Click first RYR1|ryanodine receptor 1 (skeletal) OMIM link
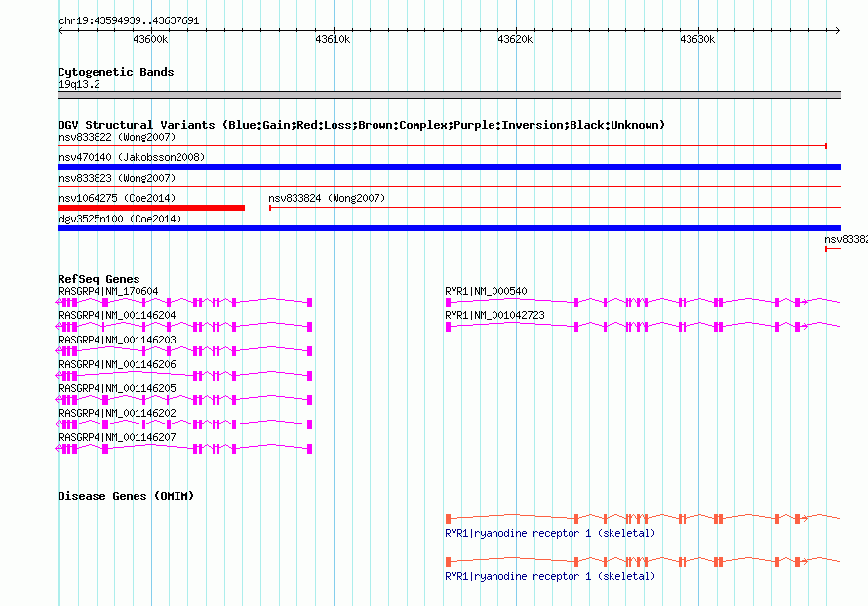The height and width of the screenshot is (606, 868). click(x=550, y=533)
